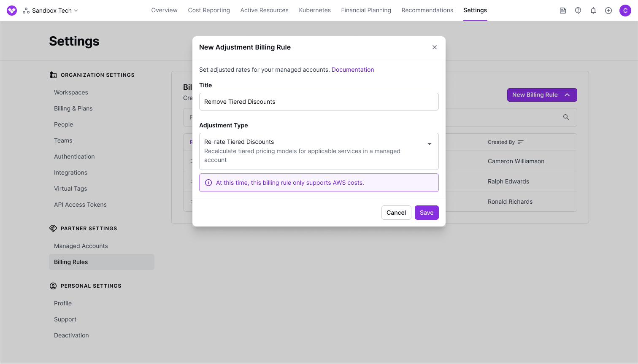Sort by the Created By column icon
The height and width of the screenshot is (364, 638).
click(x=521, y=142)
